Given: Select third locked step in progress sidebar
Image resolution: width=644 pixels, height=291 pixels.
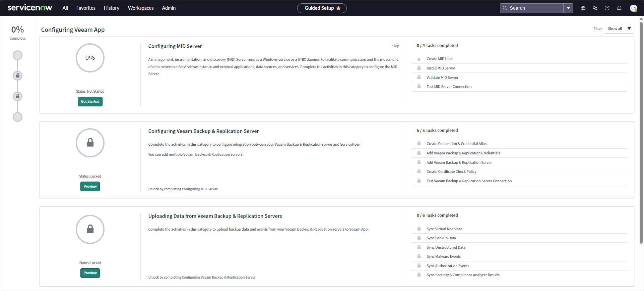Looking at the screenshot, I should tap(17, 96).
